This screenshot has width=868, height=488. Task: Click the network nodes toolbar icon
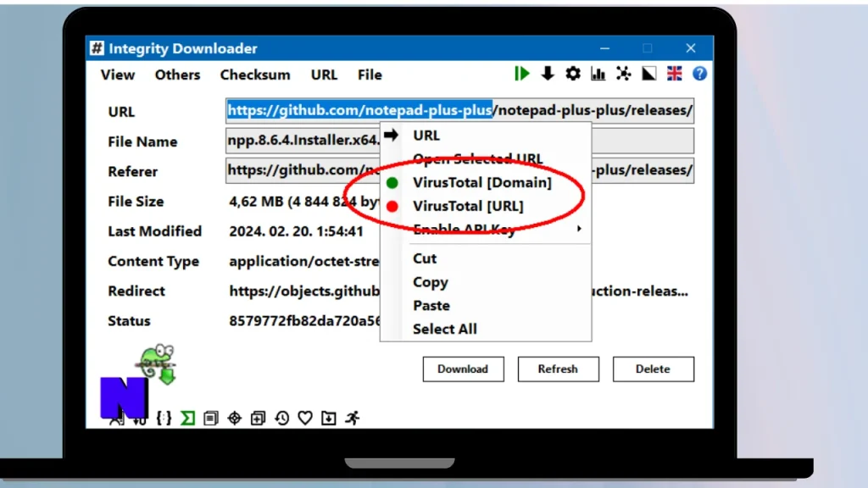tap(624, 74)
